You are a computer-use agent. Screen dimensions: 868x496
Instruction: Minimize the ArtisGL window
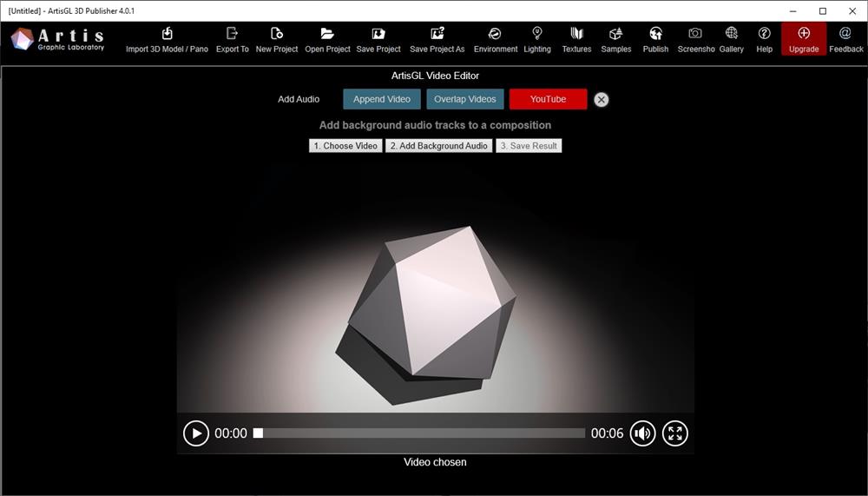[793, 11]
